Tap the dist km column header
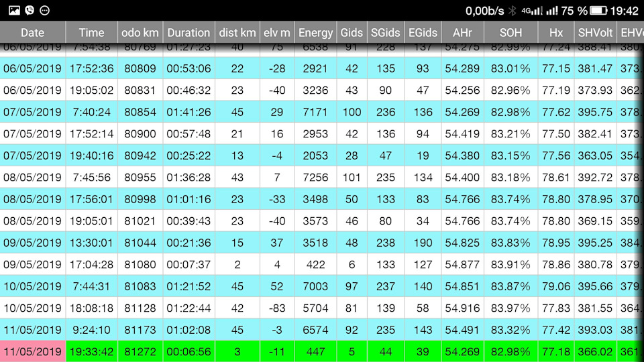 [x=237, y=32]
